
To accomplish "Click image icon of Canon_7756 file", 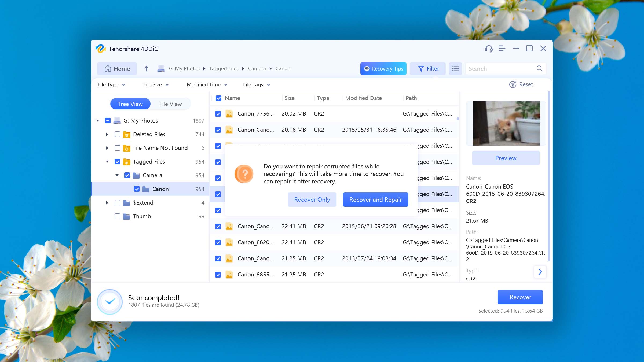I will coord(229,114).
